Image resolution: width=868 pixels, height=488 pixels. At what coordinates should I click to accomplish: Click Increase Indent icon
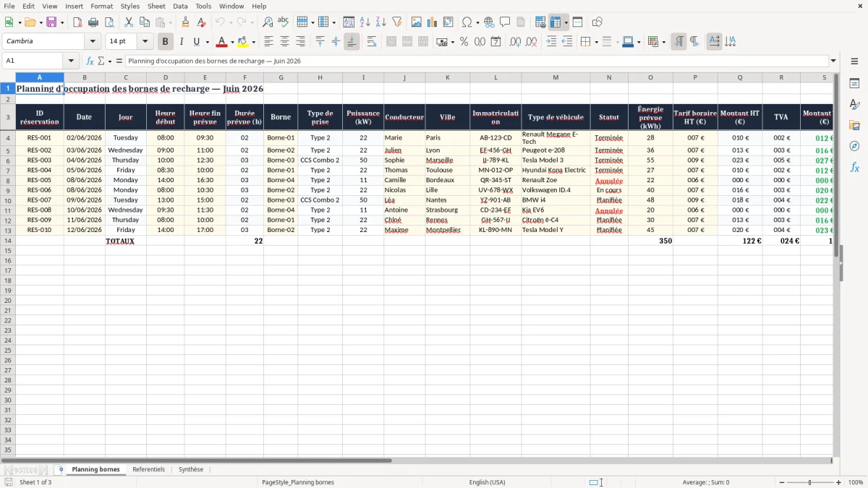[x=551, y=42]
